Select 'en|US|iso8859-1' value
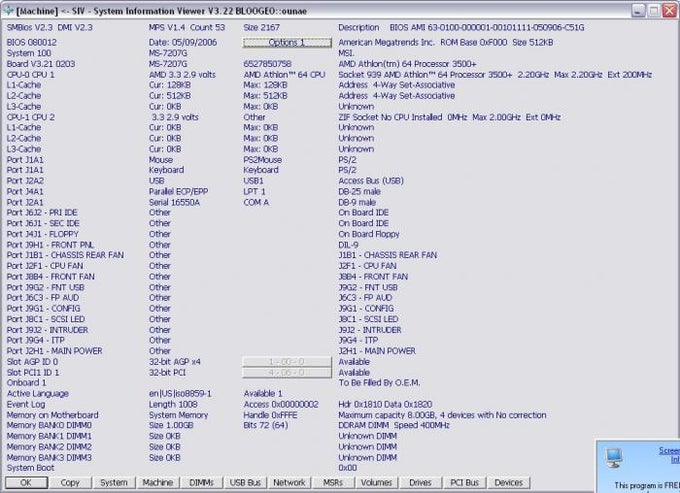This screenshot has height=493, width=680. coord(180,394)
